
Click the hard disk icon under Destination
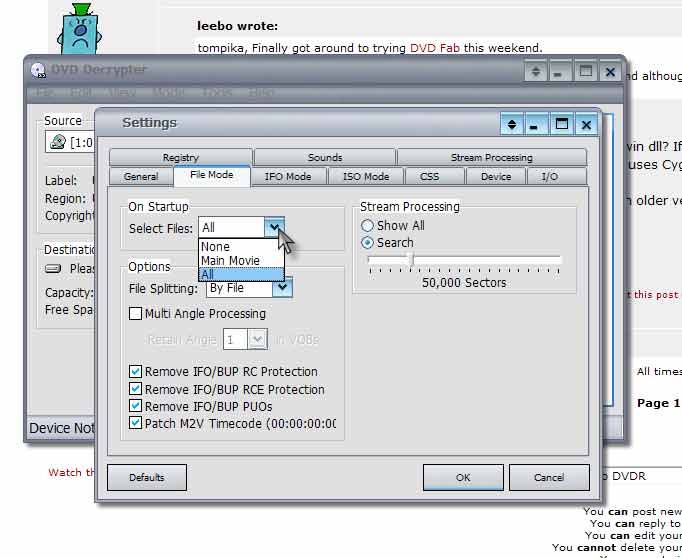(x=53, y=268)
